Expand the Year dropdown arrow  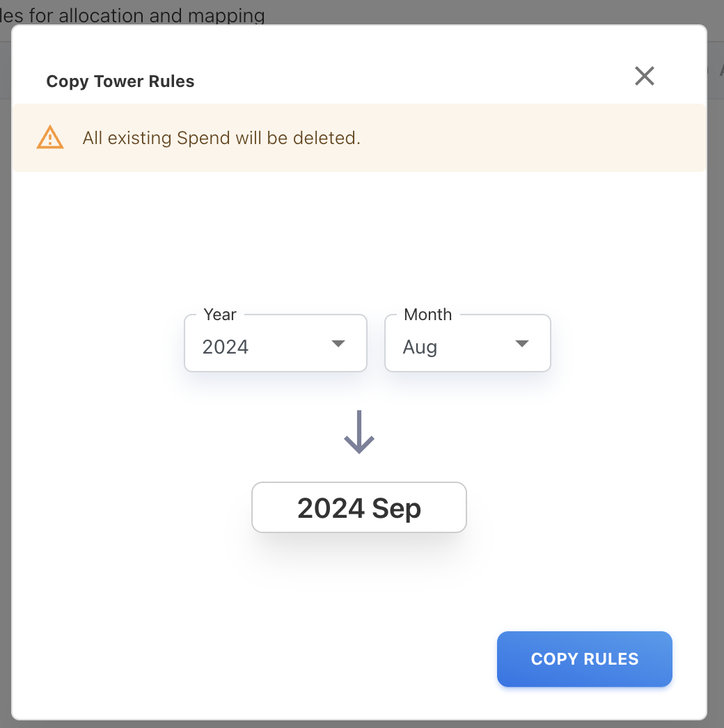(338, 344)
